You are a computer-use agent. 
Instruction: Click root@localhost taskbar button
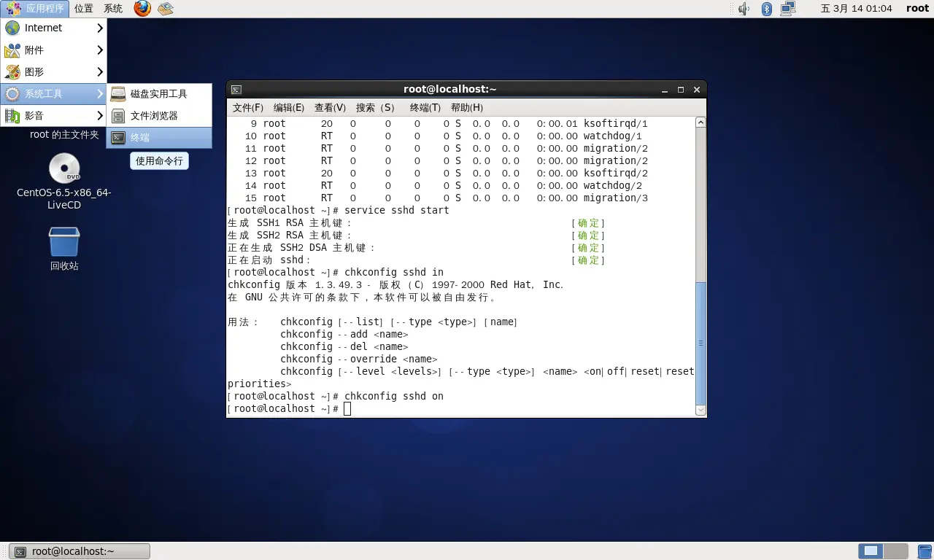(80, 551)
